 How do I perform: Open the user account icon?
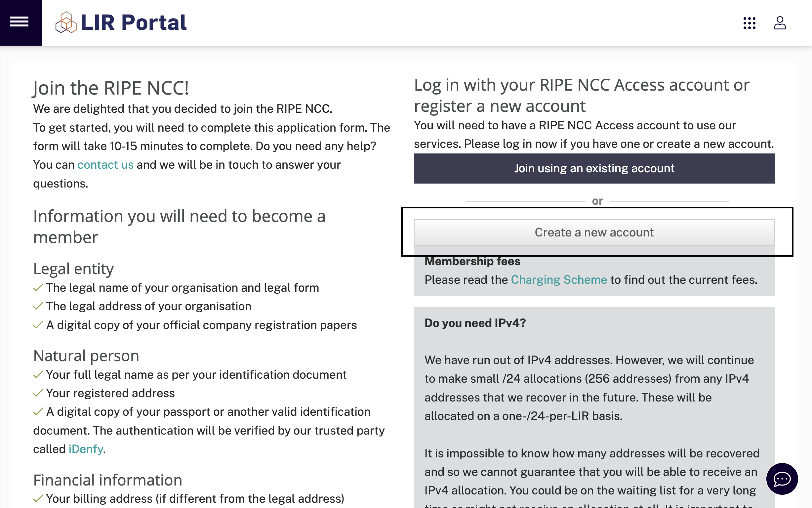[780, 23]
